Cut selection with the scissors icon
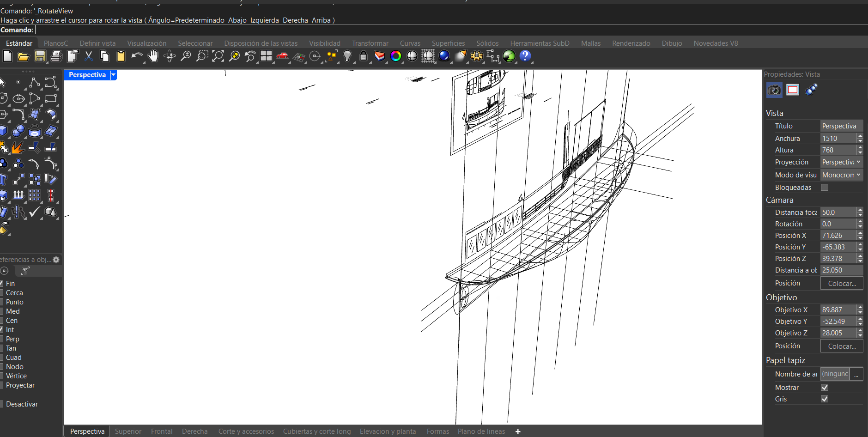The width and height of the screenshot is (868, 437). pos(89,56)
